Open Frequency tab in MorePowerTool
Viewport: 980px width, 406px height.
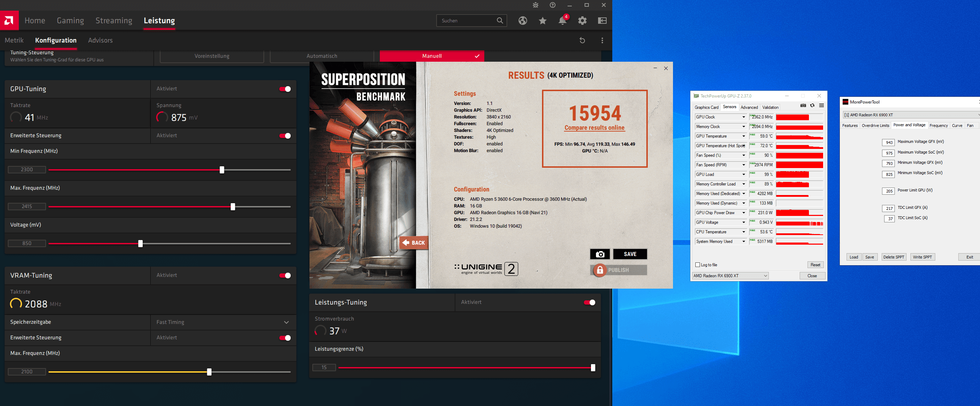[x=938, y=126]
